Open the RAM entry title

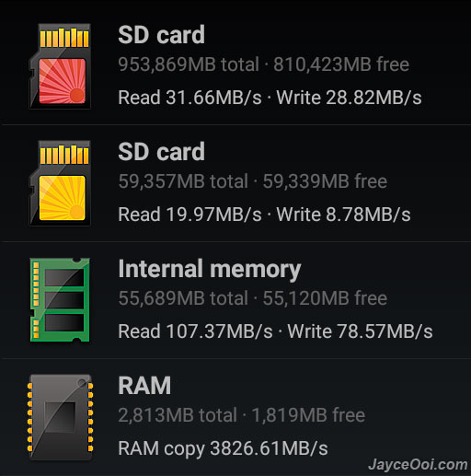144,386
